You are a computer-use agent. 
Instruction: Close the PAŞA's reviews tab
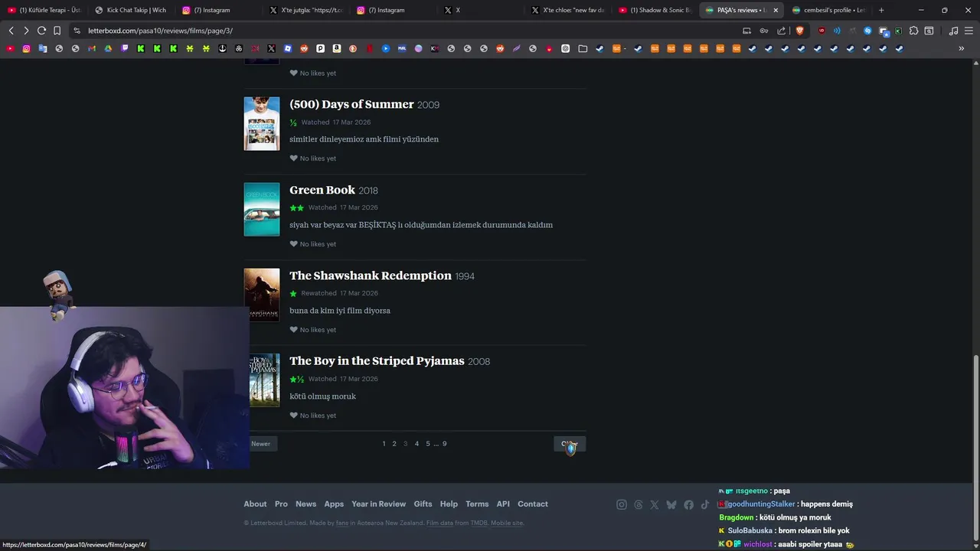[776, 10]
